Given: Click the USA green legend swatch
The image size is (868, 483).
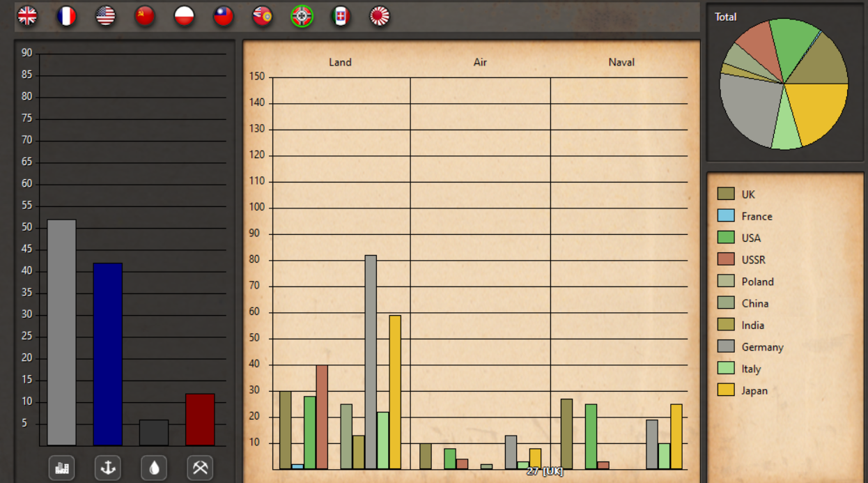Looking at the screenshot, I should 726,237.
